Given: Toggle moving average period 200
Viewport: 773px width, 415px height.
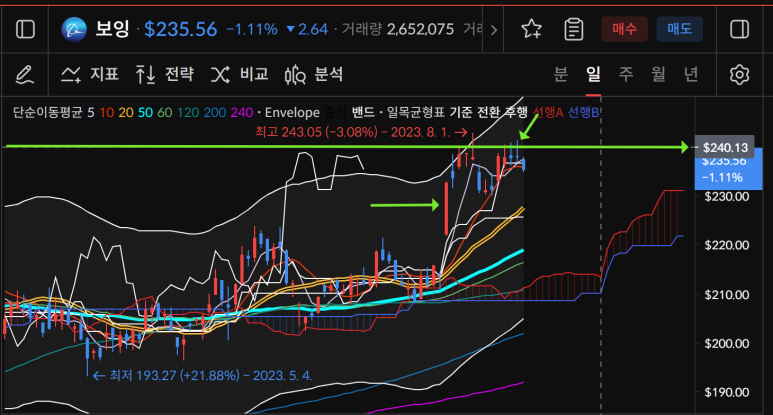Looking at the screenshot, I should click(215, 112).
